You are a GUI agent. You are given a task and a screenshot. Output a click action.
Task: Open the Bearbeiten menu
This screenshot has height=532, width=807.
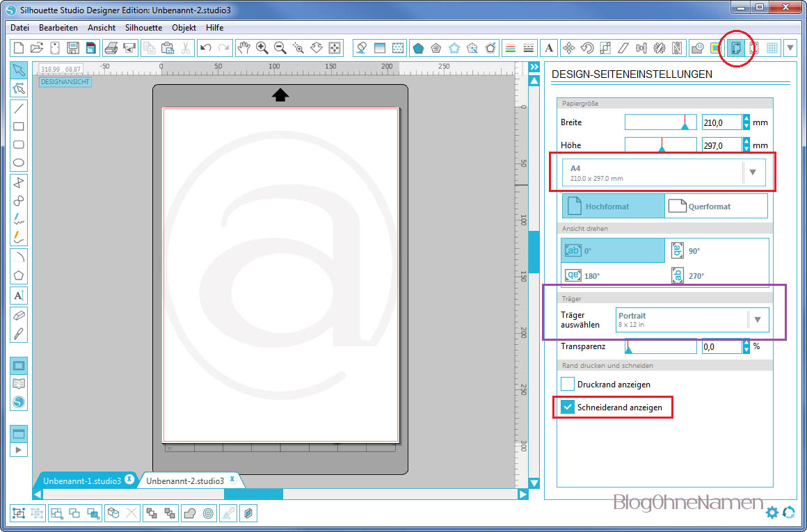(58, 28)
